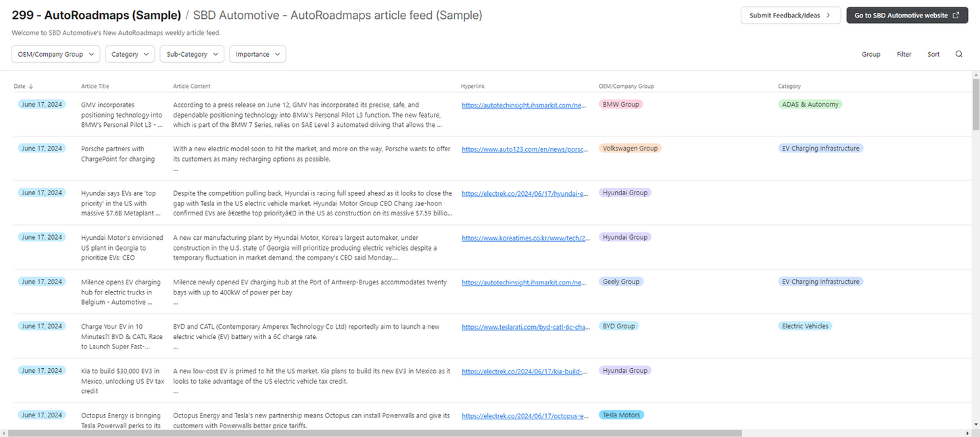Expand the OEM/Company Group filter dropdown

point(55,54)
